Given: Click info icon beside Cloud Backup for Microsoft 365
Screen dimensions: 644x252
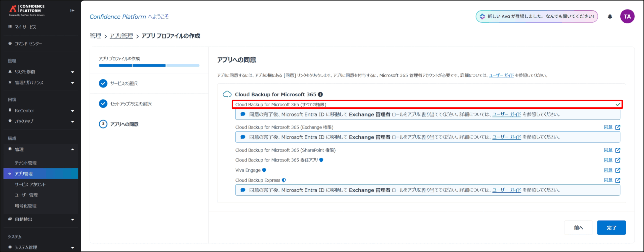Looking at the screenshot, I should (320, 95).
